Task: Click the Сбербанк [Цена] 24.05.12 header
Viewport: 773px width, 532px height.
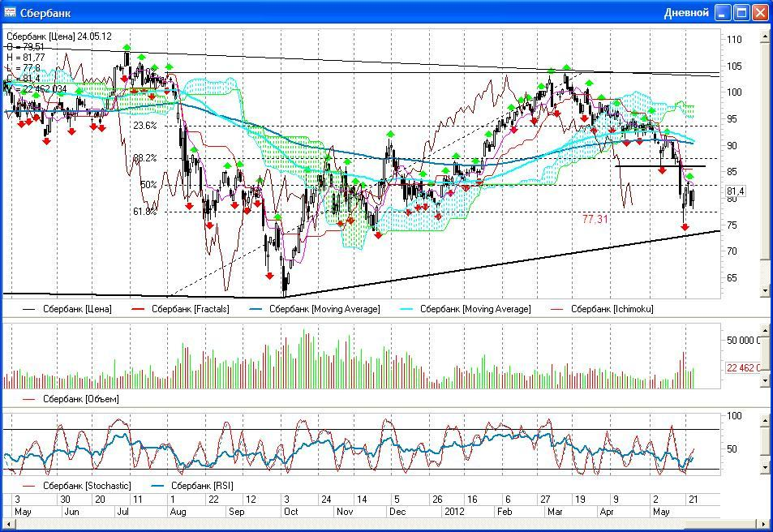Action: pyautogui.click(x=59, y=36)
